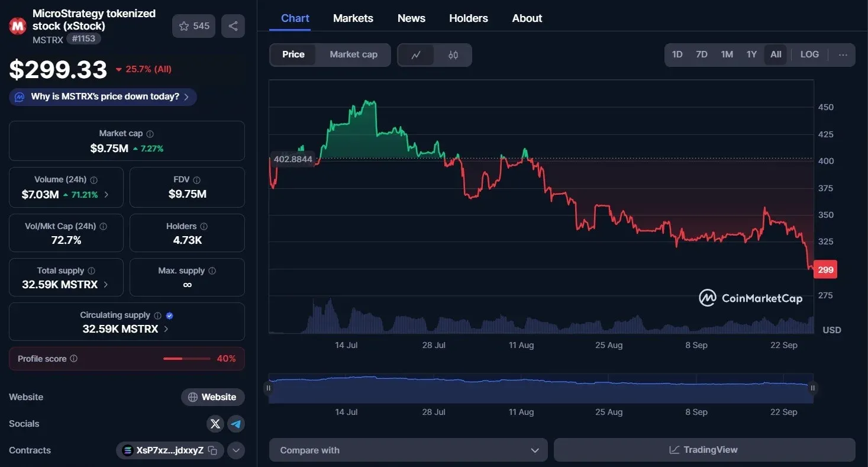Click the $9.75M market cap value
This screenshot has width=868, height=467.
coord(109,149)
